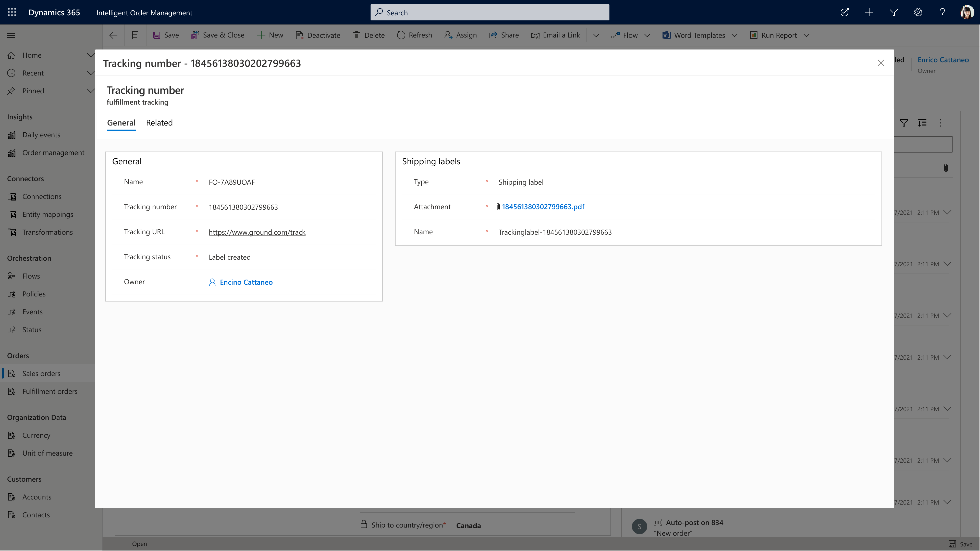Expand the Run Report dropdown
The width and height of the screenshot is (980, 551).
806,35
